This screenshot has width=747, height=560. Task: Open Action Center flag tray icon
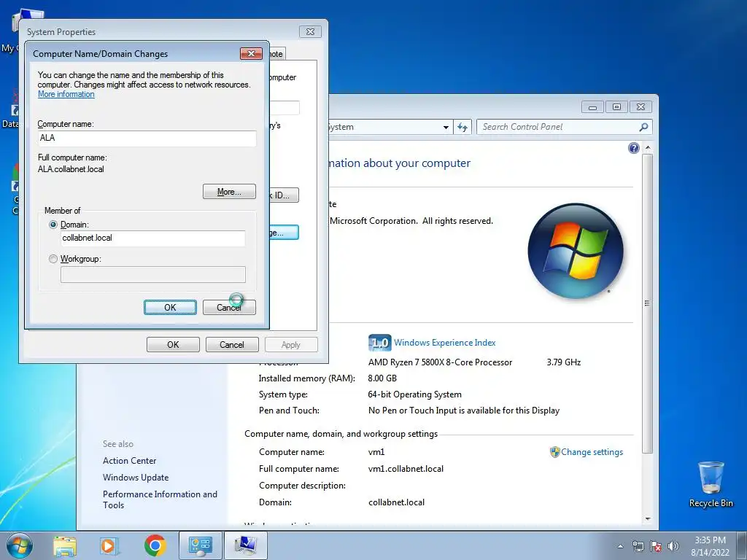656,546
